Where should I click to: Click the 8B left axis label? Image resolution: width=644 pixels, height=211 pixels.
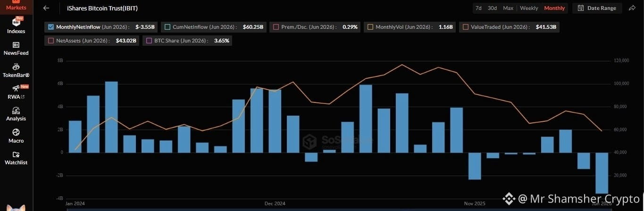coord(60,60)
